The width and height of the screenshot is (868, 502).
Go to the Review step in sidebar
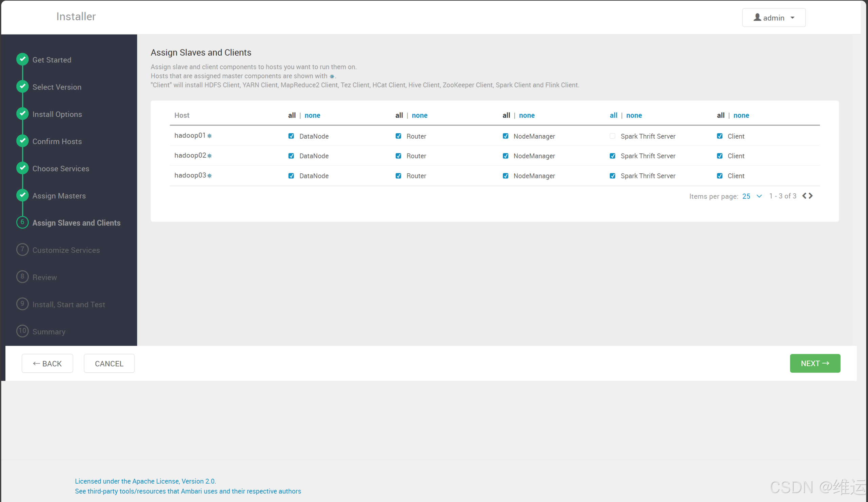tap(45, 277)
